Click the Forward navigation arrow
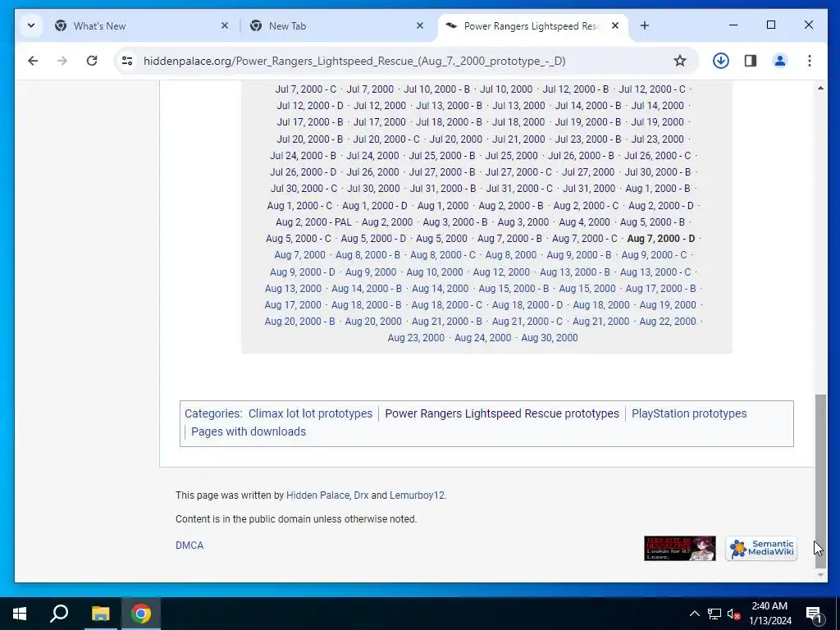This screenshot has height=630, width=840. coord(62,61)
